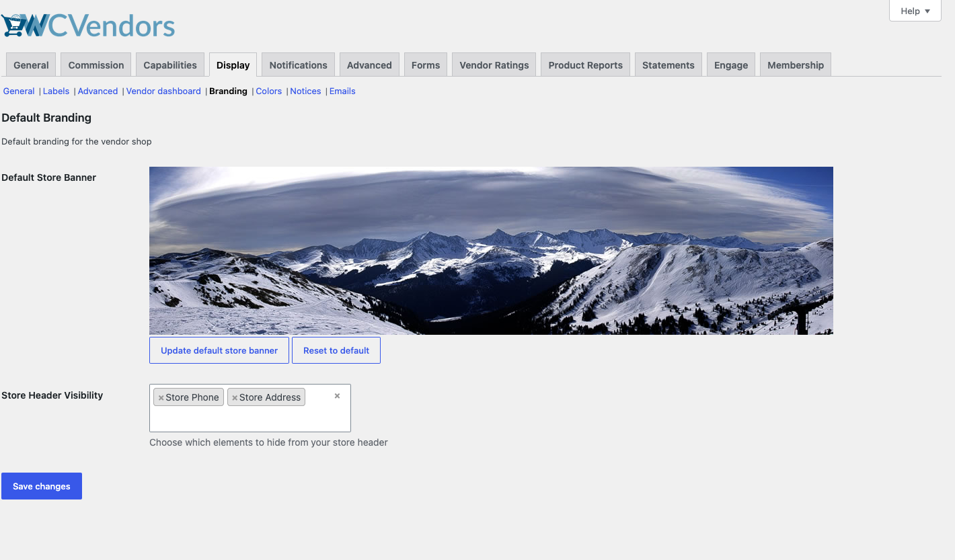This screenshot has height=560, width=955.
Task: Open the Advanced main tab
Action: (x=369, y=65)
